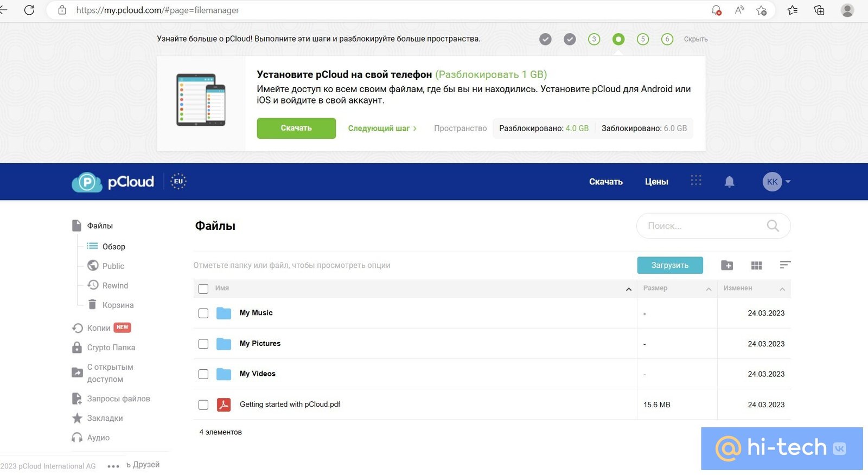Open browser Collections icon
Viewport: 868px width, 475px height.
coord(819,10)
